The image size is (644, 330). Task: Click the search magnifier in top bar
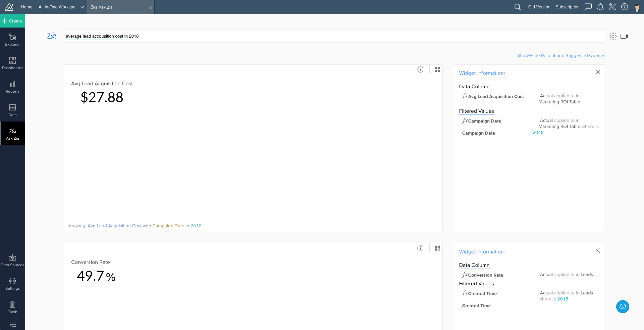[518, 7]
